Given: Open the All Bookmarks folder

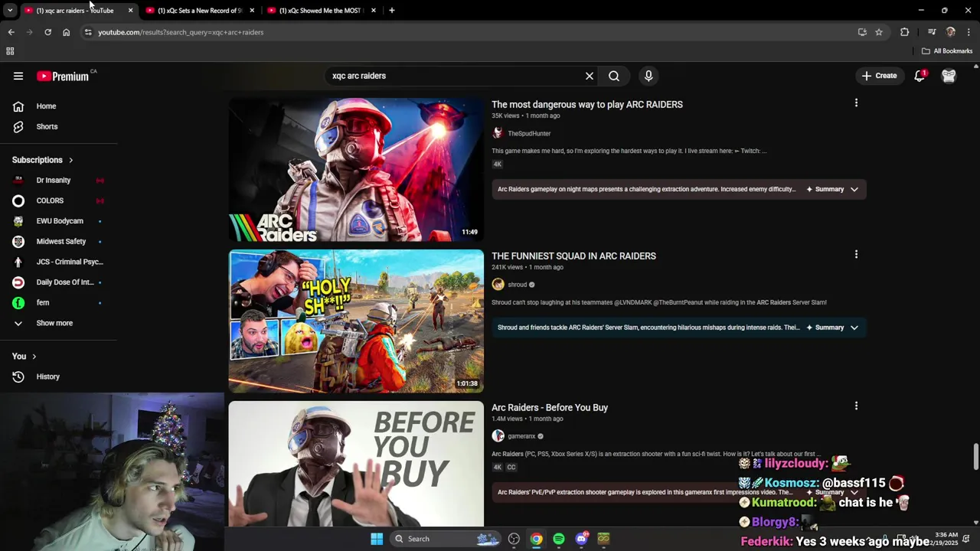Looking at the screenshot, I should pyautogui.click(x=947, y=51).
